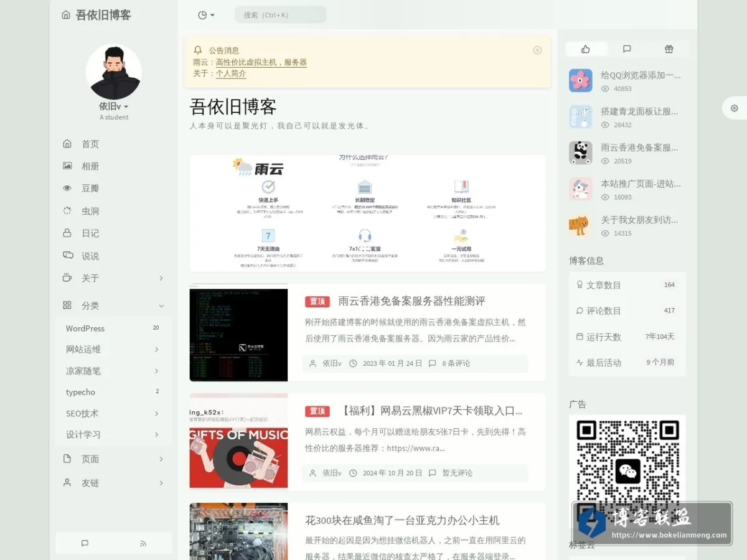
Task: Collapse the 分类 categories section
Action: click(x=161, y=306)
